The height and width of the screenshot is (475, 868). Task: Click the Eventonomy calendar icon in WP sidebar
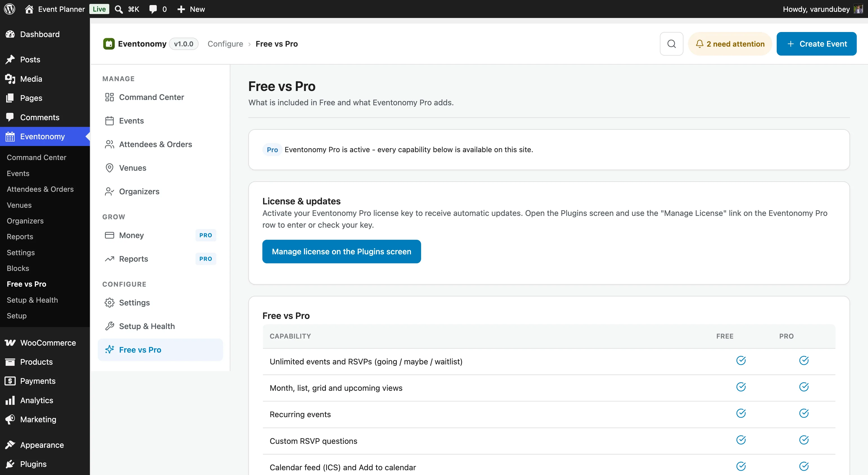pos(10,137)
